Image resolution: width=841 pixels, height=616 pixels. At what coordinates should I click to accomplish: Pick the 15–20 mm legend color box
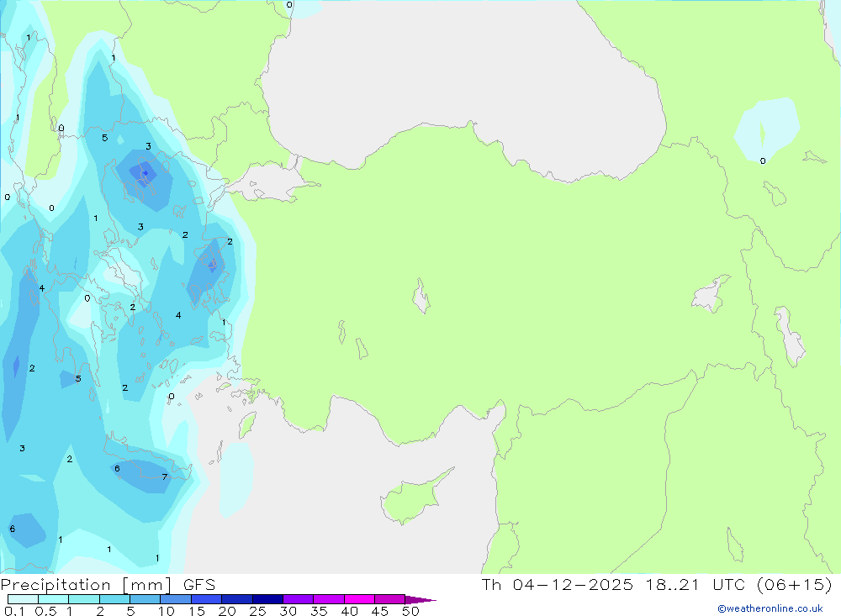coord(206,599)
